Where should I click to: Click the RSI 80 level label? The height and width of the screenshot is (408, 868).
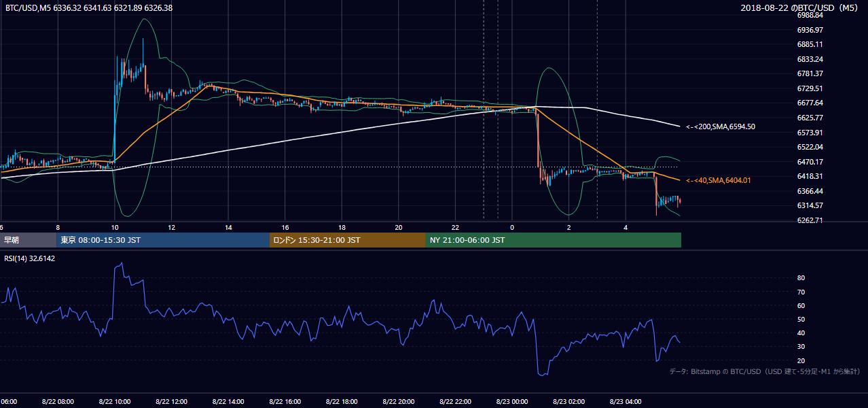pos(801,278)
